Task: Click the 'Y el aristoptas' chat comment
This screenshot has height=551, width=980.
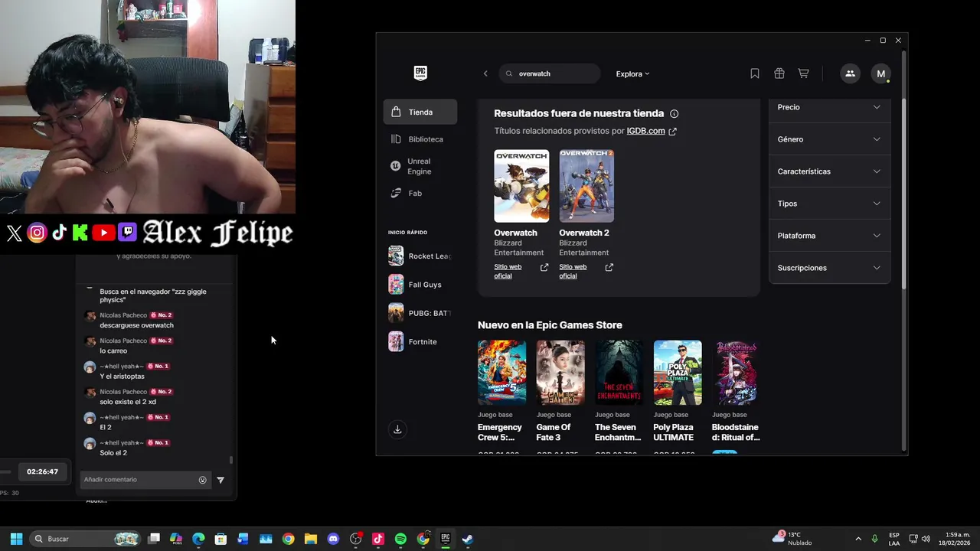Action: tap(122, 377)
